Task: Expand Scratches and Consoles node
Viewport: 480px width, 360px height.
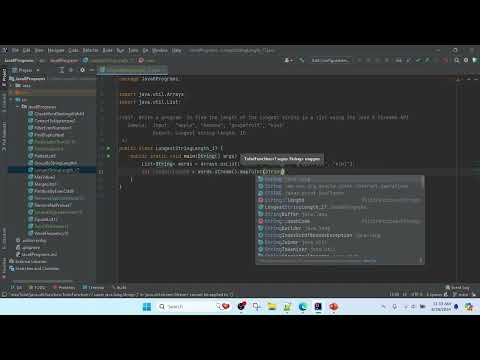Action: point(35,268)
